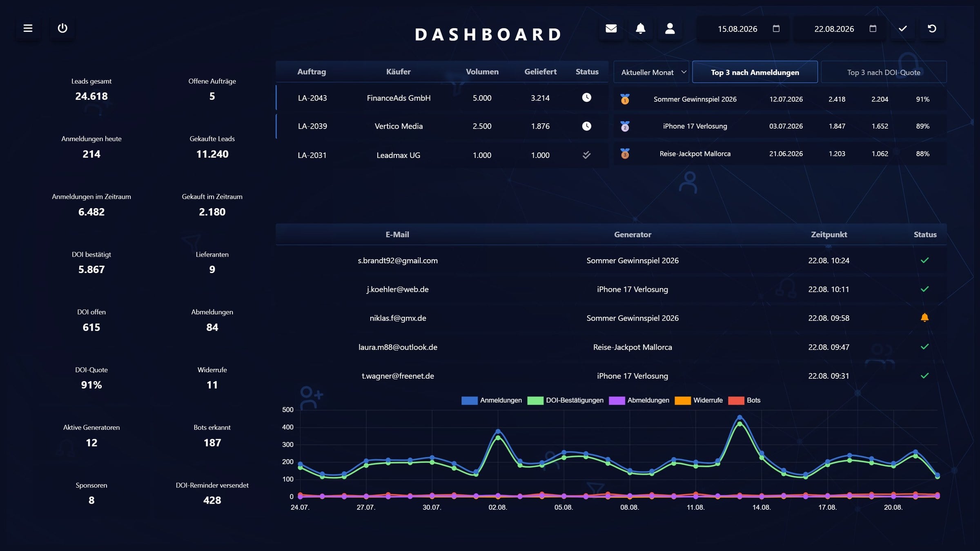
Task: Click email s.brandt92@gmail.com
Action: pos(398,260)
